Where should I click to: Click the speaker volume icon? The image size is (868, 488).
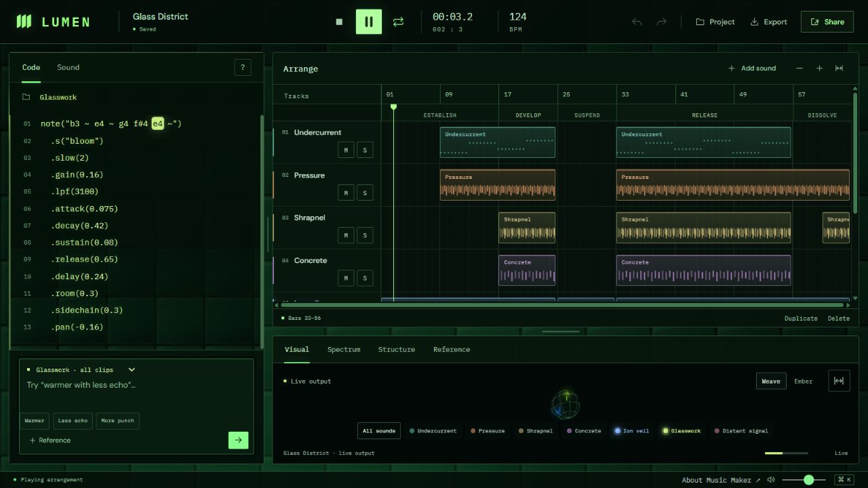(771, 480)
